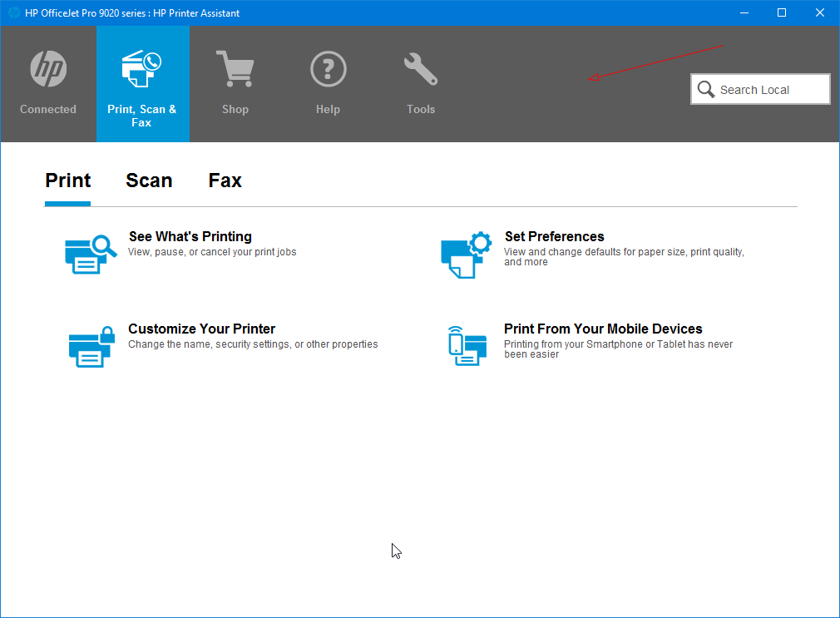Screen dimensions: 840x618
Task: Select the Connected printer icon
Action: pos(47,68)
